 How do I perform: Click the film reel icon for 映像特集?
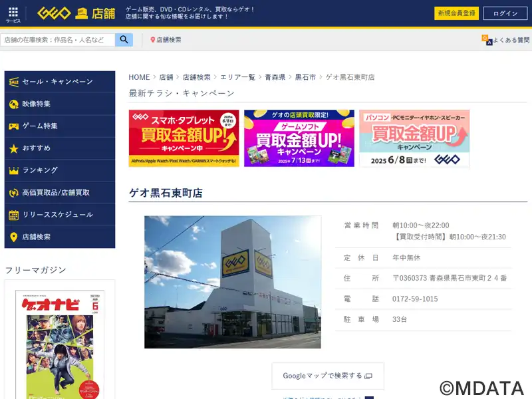coord(13,104)
